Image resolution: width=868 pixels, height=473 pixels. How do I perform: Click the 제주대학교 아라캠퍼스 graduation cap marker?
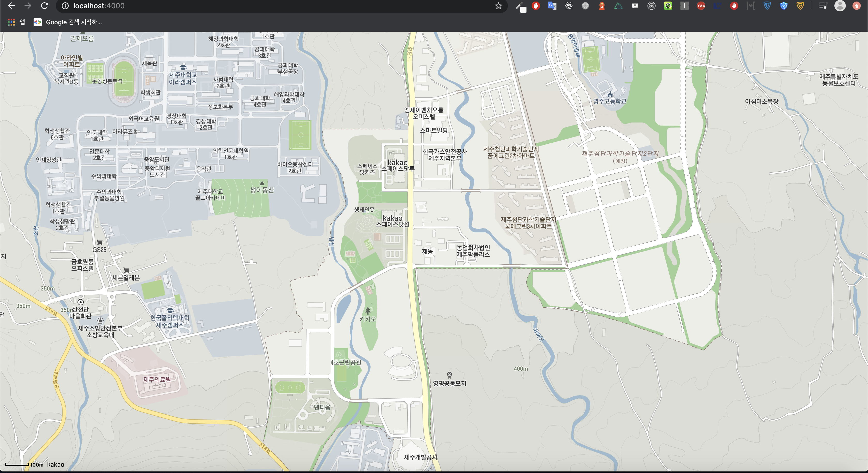[183, 67]
